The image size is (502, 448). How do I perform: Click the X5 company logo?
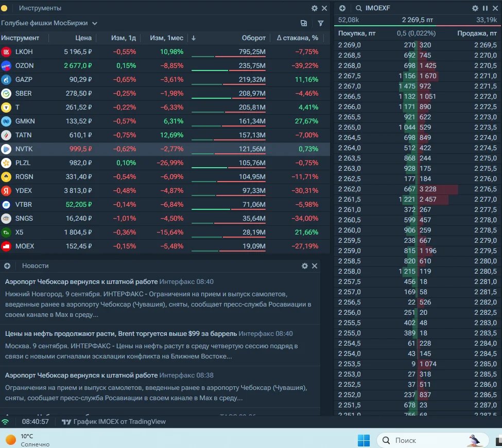coord(6,232)
